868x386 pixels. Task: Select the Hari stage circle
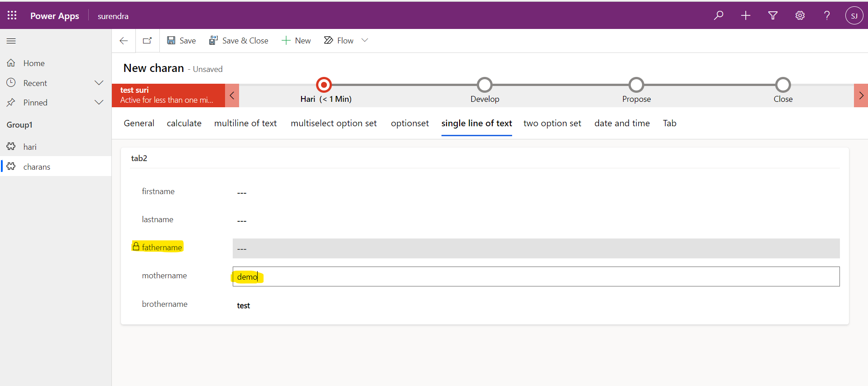click(x=324, y=85)
